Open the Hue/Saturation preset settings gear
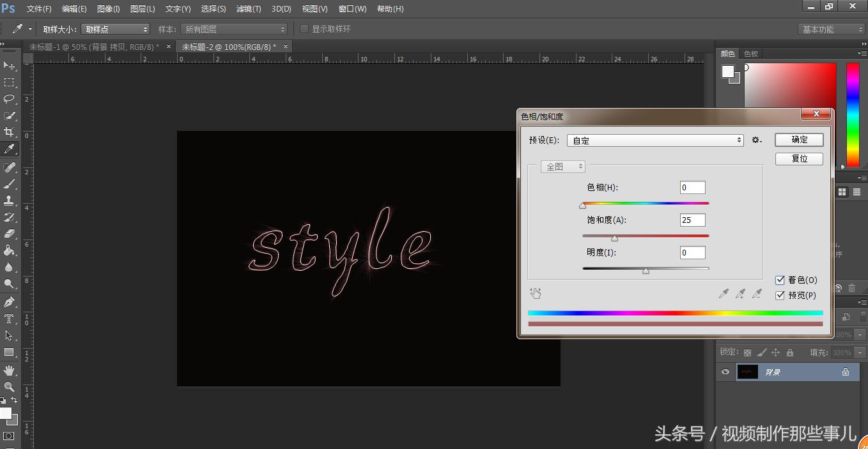The height and width of the screenshot is (449, 868). coord(757,140)
